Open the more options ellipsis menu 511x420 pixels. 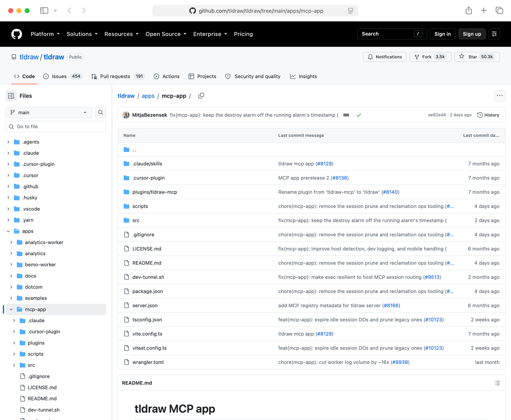[500, 96]
